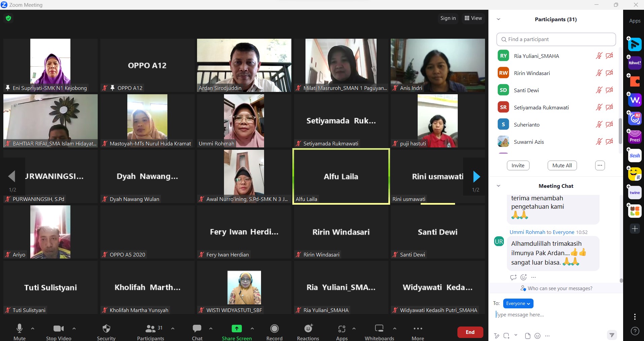
Task: Toggle video icon for Santi Dewi in list
Action: pyautogui.click(x=609, y=90)
